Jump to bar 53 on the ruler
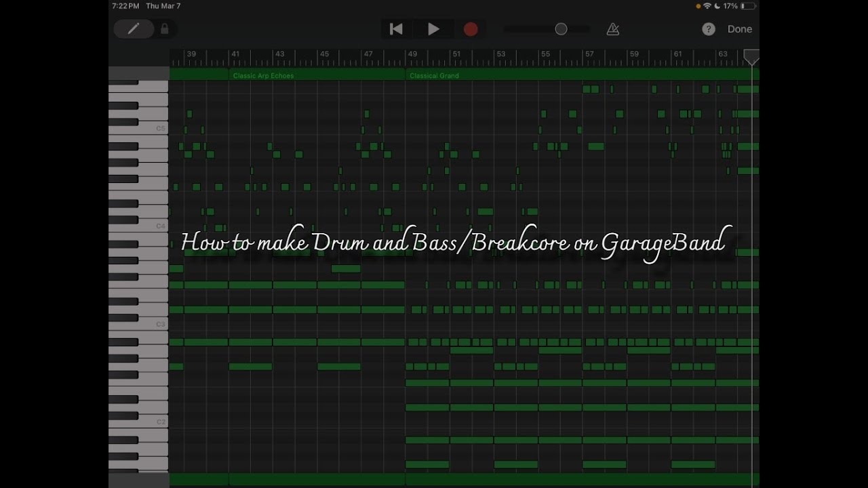This screenshot has height=488, width=868. click(x=500, y=54)
